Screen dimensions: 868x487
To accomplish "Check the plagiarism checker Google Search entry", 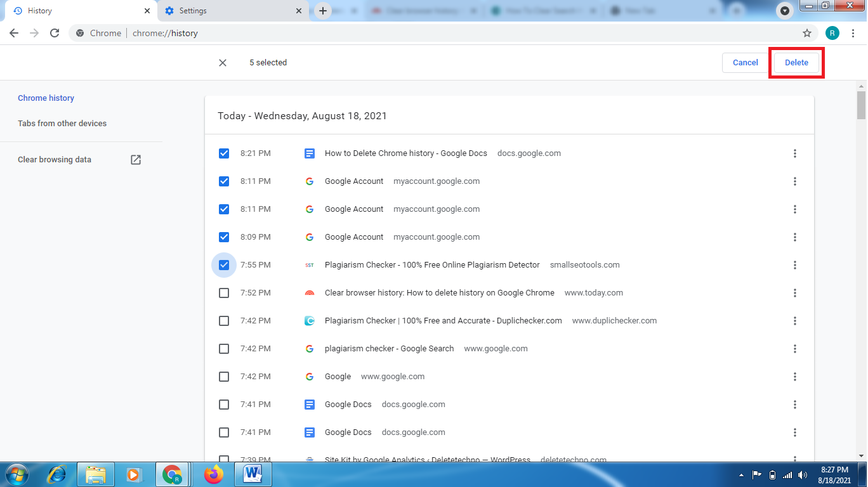I will tap(224, 349).
